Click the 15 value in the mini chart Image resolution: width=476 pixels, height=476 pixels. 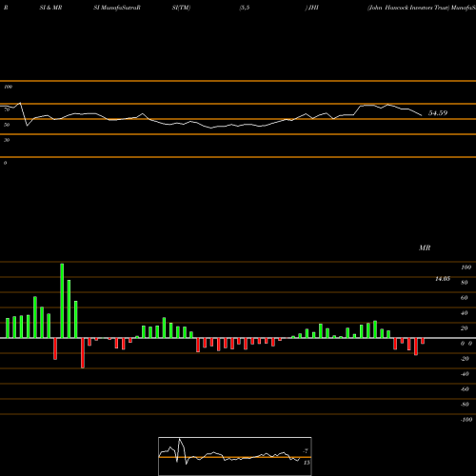pyautogui.click(x=307, y=463)
